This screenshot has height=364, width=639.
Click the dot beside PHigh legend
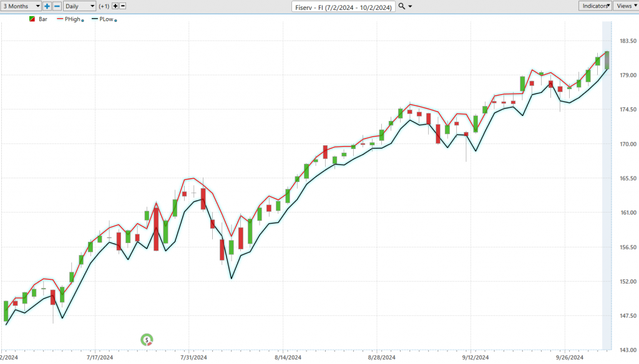point(82,20)
